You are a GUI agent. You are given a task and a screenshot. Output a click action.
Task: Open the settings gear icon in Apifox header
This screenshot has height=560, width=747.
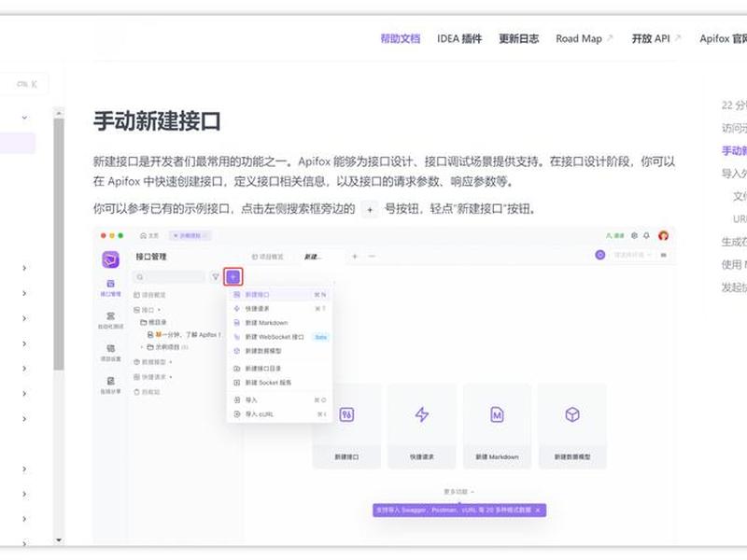point(634,236)
